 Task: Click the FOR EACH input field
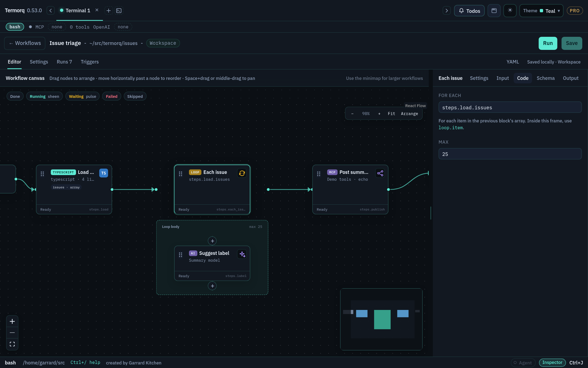click(510, 107)
